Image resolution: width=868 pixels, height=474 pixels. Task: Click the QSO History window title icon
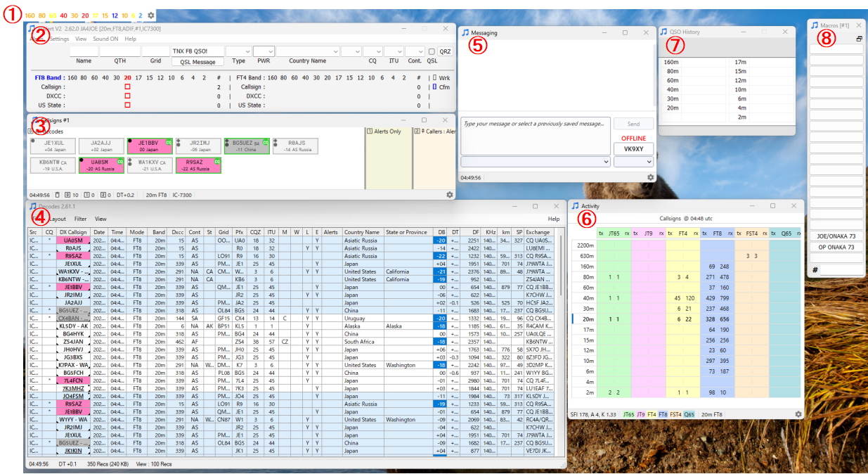tap(664, 32)
